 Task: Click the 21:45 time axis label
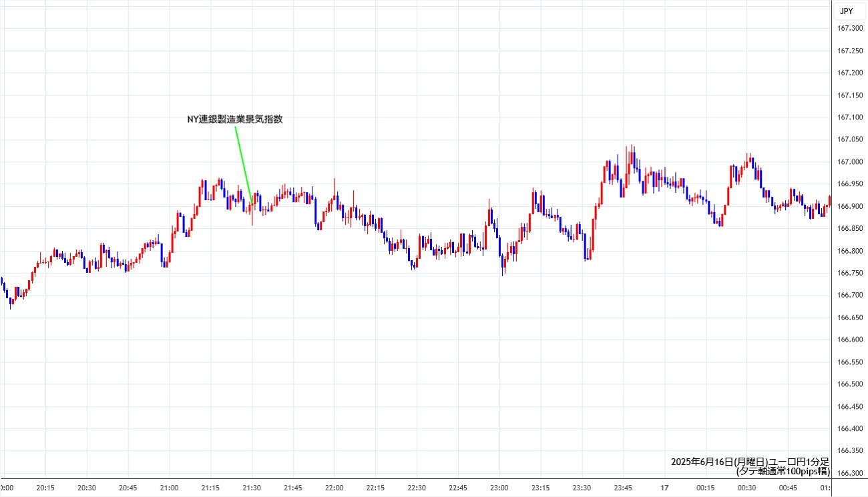tap(293, 488)
